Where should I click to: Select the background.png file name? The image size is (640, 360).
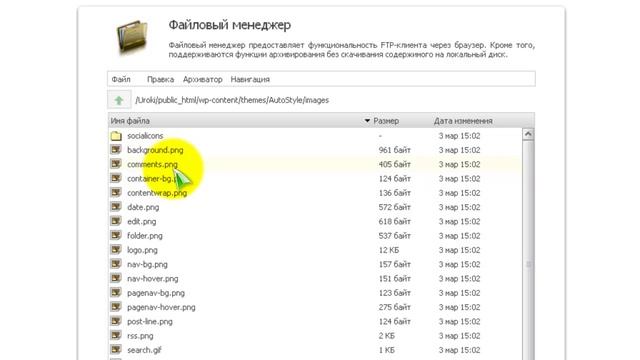pos(155,150)
